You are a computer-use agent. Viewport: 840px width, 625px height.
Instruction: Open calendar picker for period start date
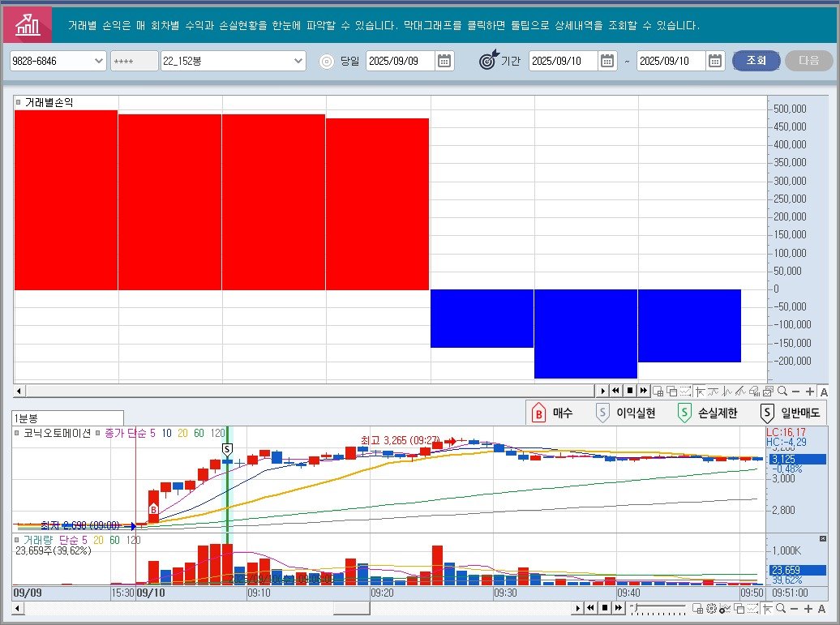click(608, 61)
